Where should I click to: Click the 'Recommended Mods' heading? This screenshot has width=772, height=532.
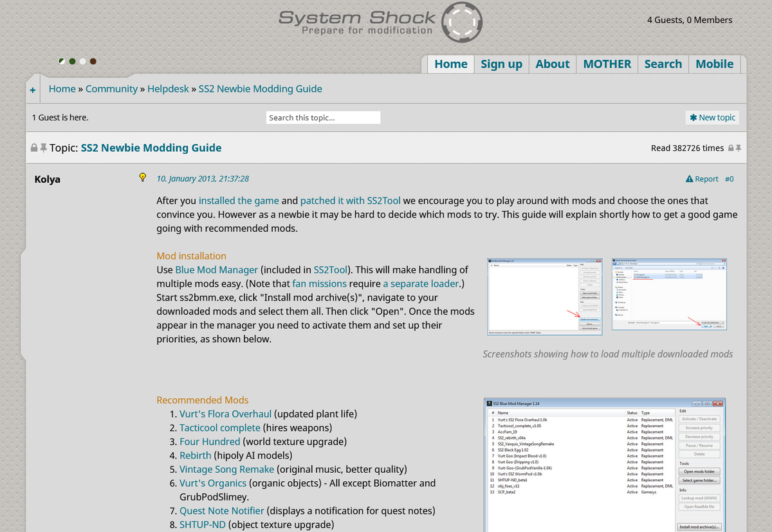(x=203, y=400)
